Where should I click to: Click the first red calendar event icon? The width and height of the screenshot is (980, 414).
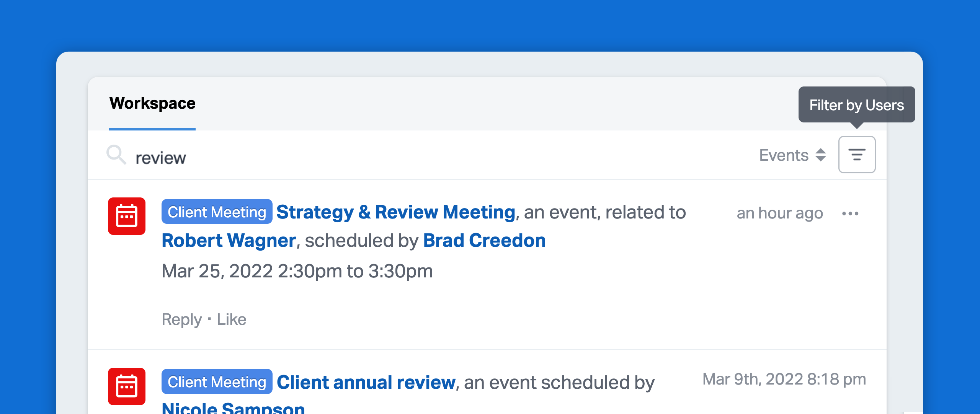pos(127,216)
